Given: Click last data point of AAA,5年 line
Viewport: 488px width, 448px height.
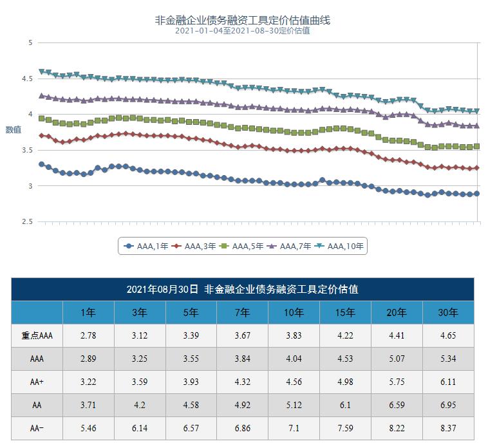Looking at the screenshot, I should coord(476,146).
